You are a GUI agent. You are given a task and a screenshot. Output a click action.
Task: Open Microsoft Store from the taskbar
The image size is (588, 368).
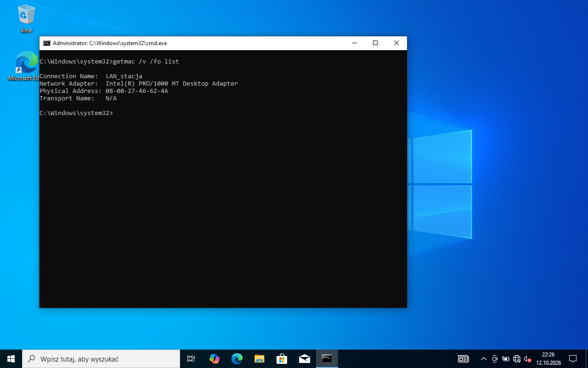point(282,359)
